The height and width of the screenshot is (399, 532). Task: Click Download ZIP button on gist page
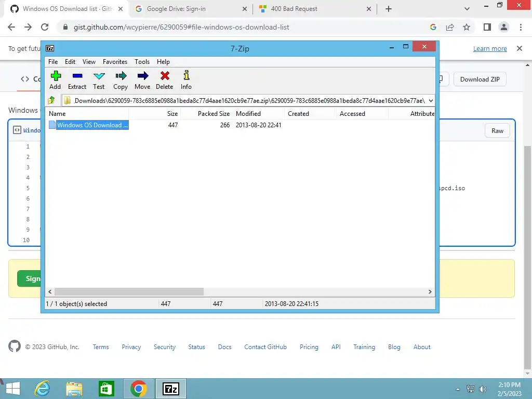tap(480, 79)
